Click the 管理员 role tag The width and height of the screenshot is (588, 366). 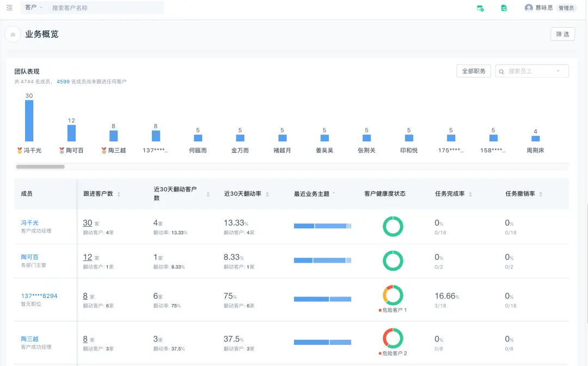(x=566, y=8)
